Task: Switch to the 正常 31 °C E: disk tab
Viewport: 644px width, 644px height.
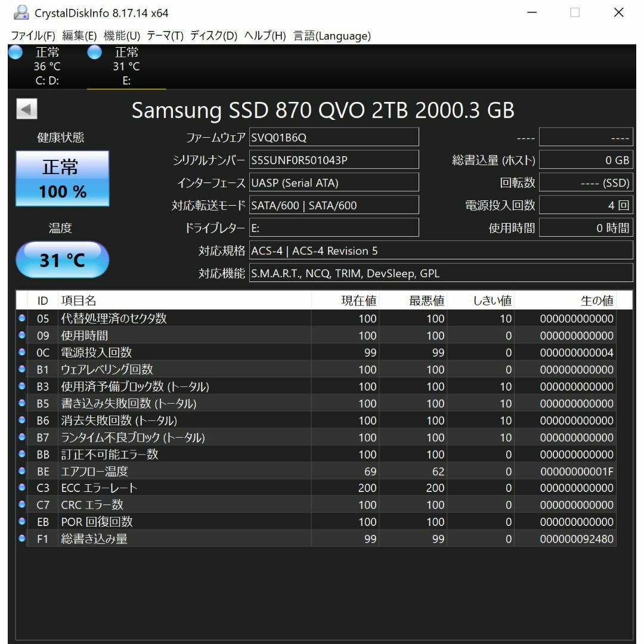Action: (x=126, y=67)
